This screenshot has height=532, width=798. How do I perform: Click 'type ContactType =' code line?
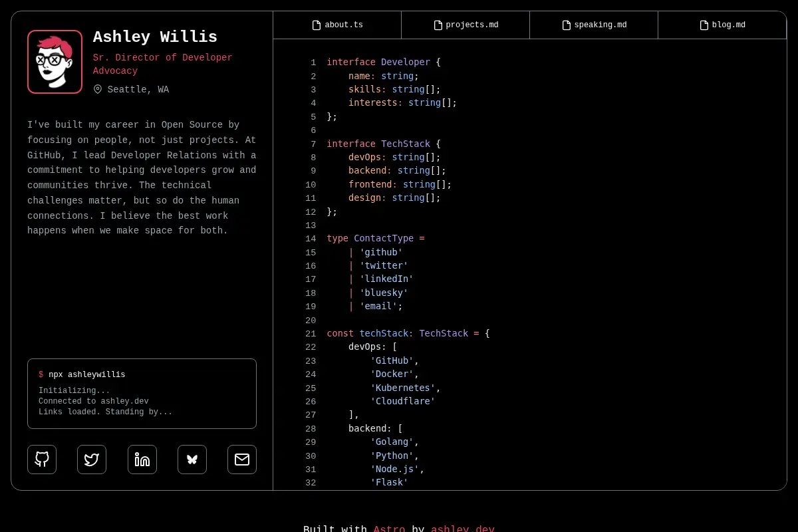tap(376, 239)
